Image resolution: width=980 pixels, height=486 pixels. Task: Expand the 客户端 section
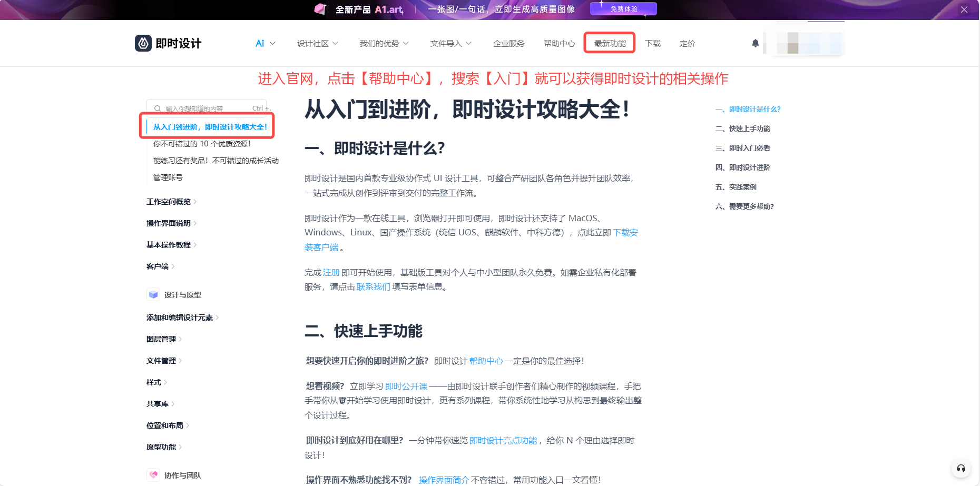pos(160,266)
